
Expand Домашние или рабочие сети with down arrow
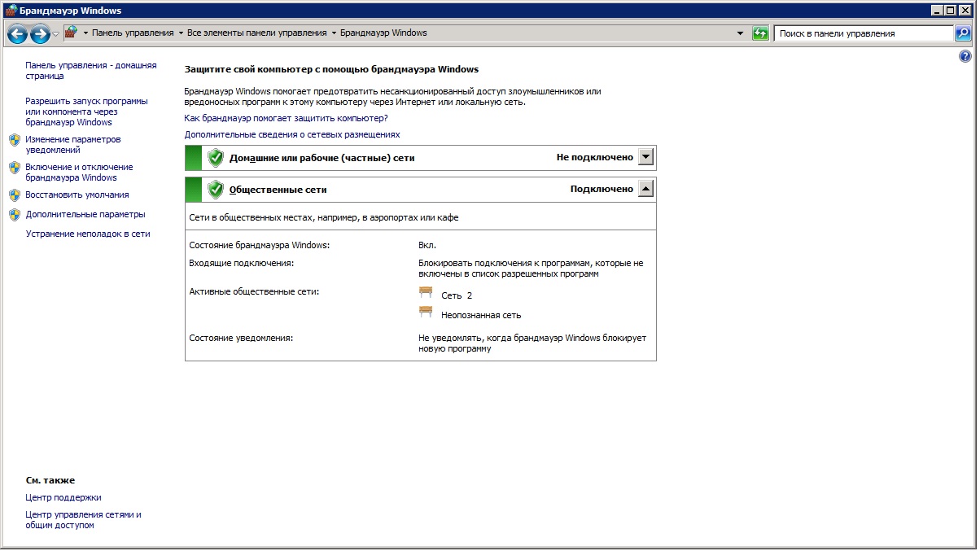point(645,157)
